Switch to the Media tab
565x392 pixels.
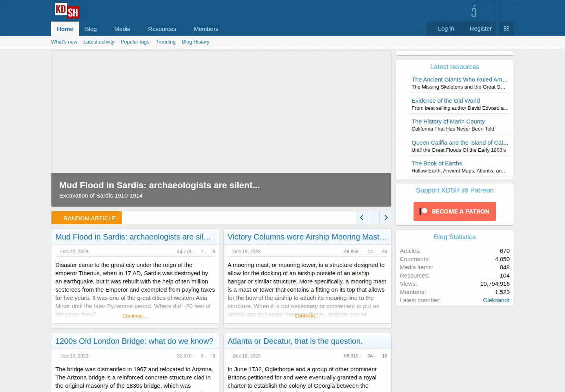(122, 29)
